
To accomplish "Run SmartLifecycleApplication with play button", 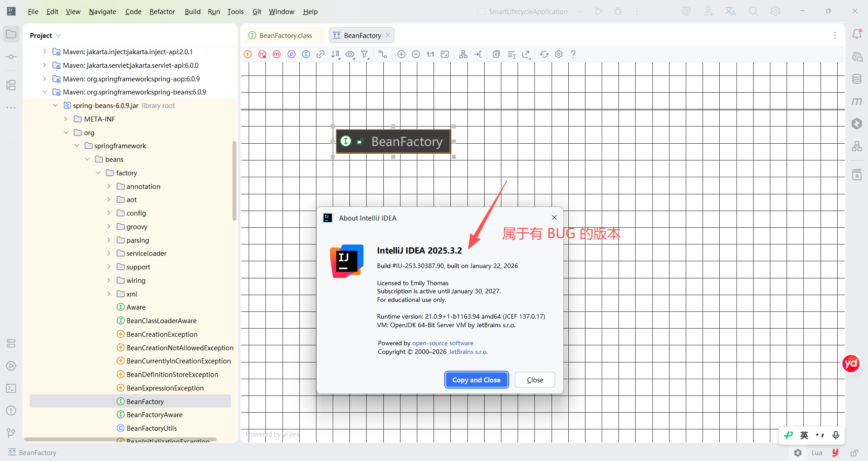I will [599, 11].
